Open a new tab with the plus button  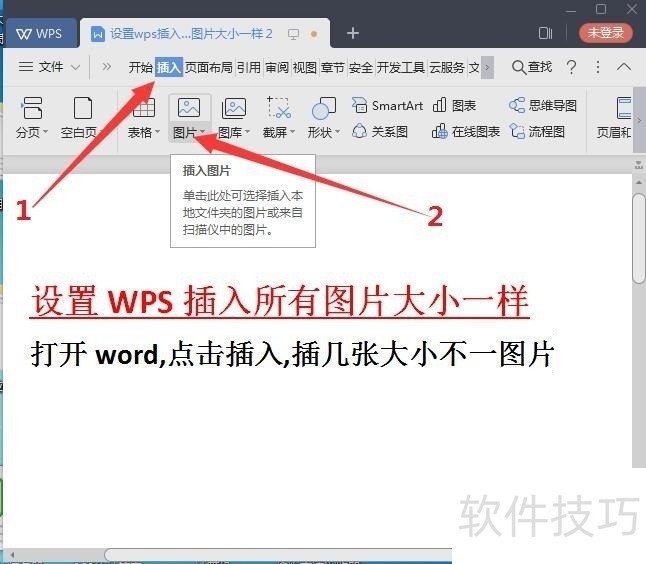coord(353,33)
